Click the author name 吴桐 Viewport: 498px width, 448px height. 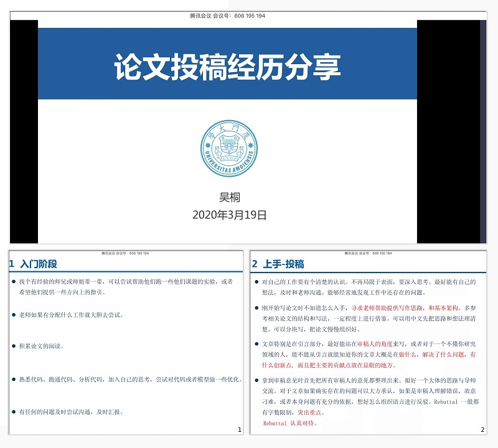tap(229, 197)
